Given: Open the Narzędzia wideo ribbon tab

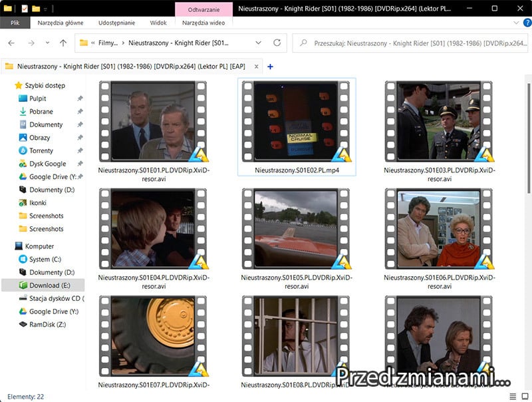Looking at the screenshot, I should tap(203, 23).
